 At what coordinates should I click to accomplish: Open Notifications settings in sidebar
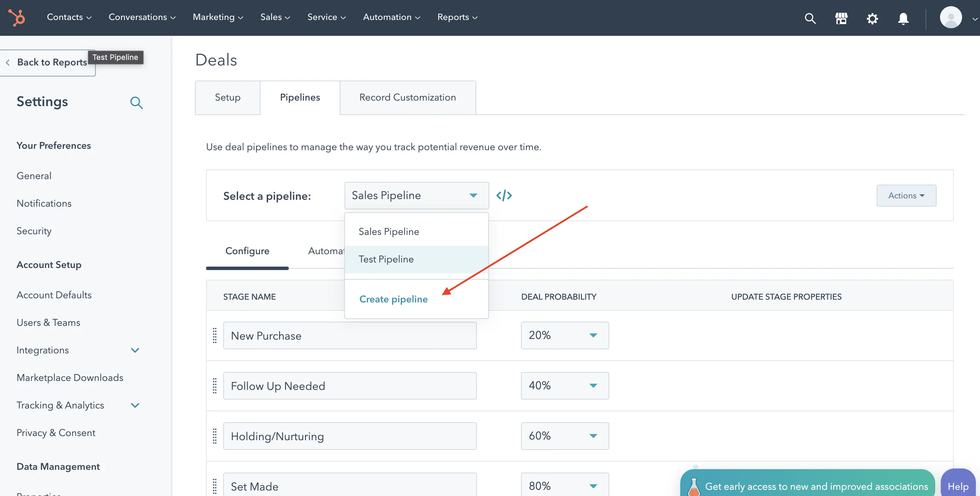[44, 204]
